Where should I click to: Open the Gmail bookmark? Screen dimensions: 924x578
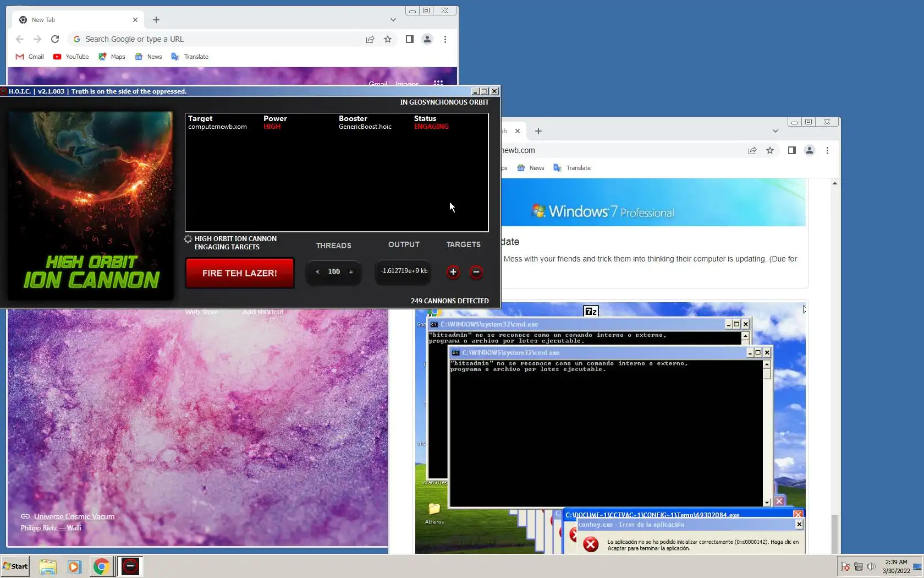[30, 57]
